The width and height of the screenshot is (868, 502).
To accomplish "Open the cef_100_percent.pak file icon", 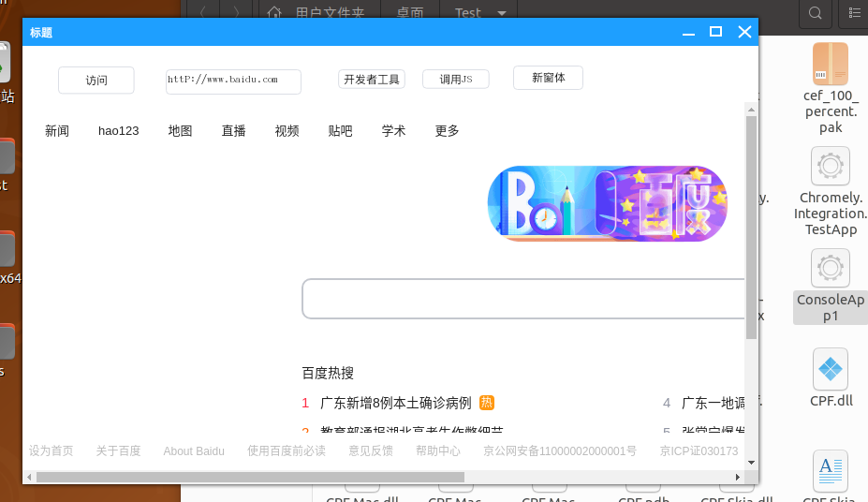I will [830, 65].
